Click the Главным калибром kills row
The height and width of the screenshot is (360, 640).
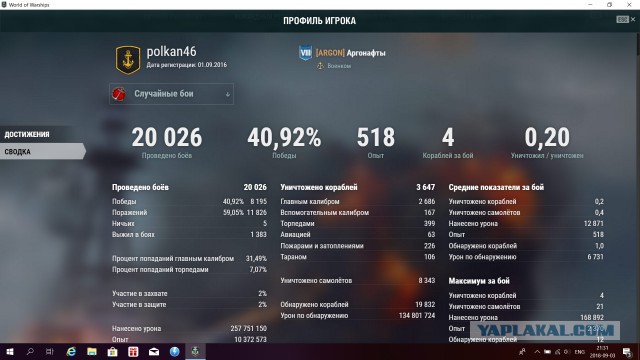pyautogui.click(x=358, y=202)
